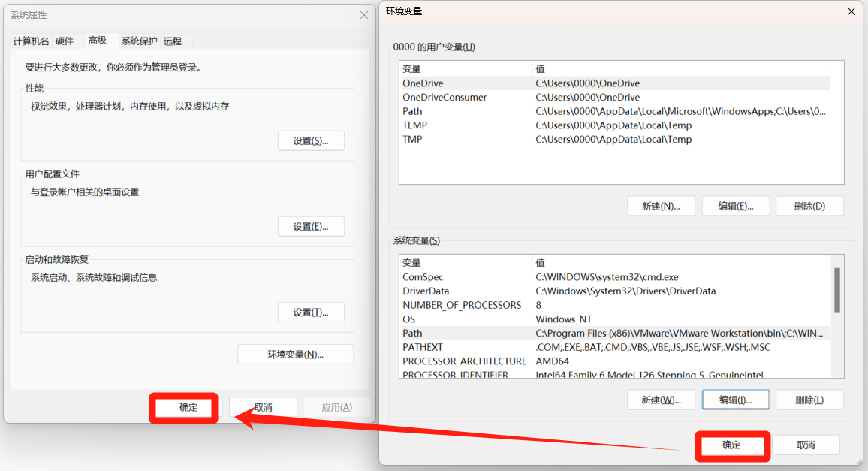Screen dimensions: 868x471
Task: Select the 系统保护 tab
Action: coord(140,41)
